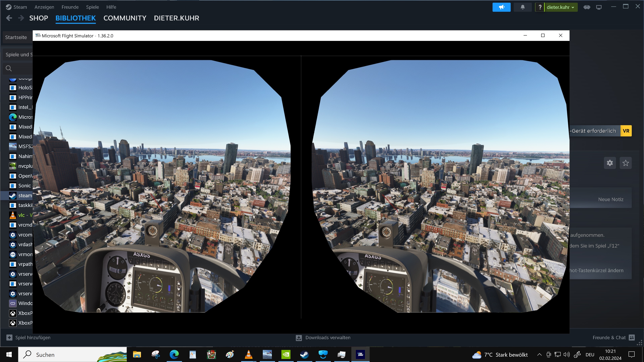
Task: Open File Explorer from the taskbar
Action: pos(137,354)
